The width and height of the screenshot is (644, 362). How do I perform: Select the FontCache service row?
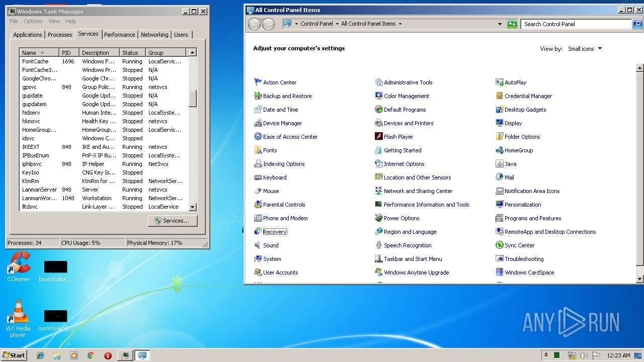(104, 61)
